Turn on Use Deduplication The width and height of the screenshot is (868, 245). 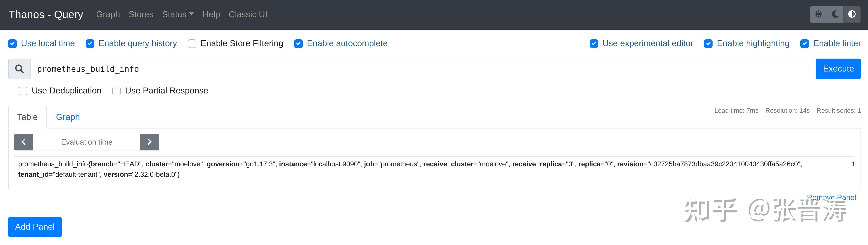pos(23,91)
